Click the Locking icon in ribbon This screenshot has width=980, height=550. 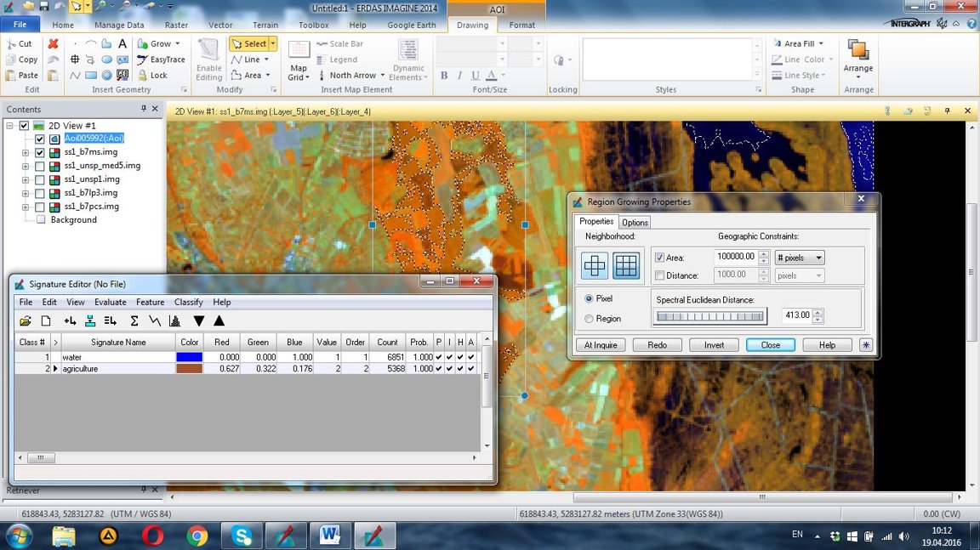[x=559, y=60]
